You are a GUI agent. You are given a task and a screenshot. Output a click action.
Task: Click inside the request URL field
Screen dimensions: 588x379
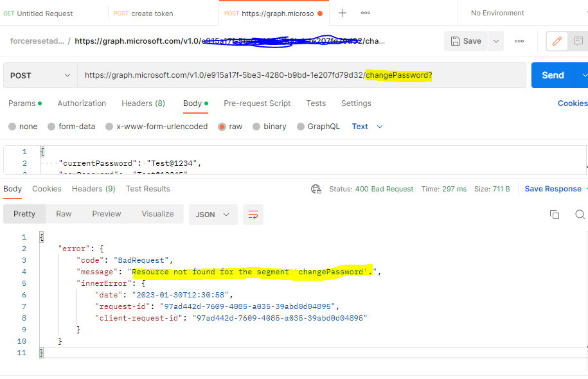coord(257,75)
